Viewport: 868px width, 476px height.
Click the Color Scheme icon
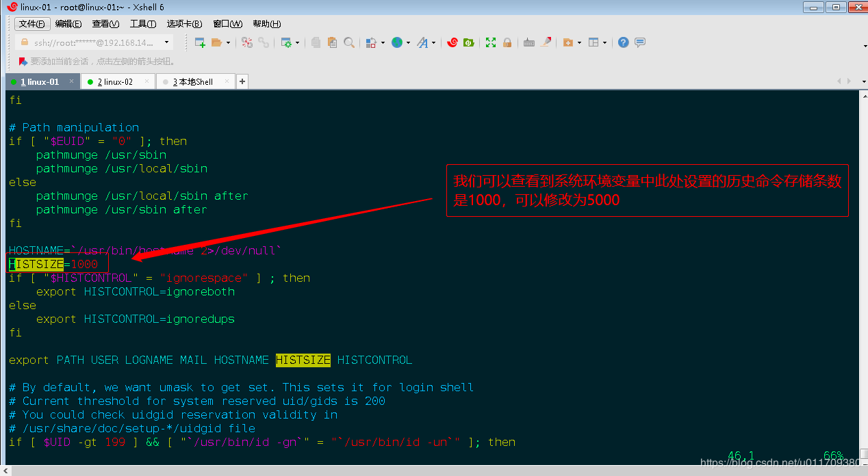point(371,42)
